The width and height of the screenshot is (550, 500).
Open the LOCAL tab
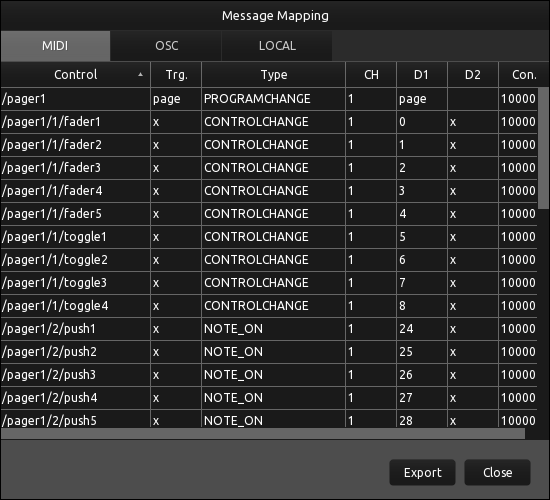point(277,46)
